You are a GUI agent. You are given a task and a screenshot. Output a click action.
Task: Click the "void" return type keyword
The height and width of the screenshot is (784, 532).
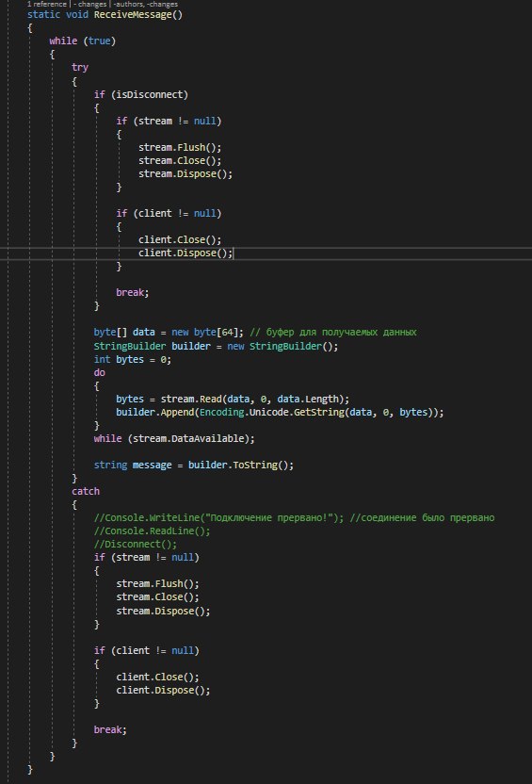pos(77,14)
